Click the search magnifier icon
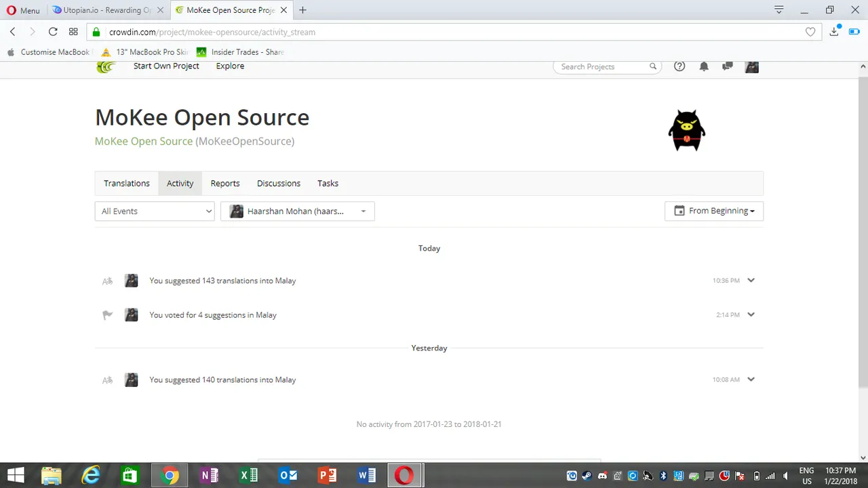The image size is (868, 488). 653,66
